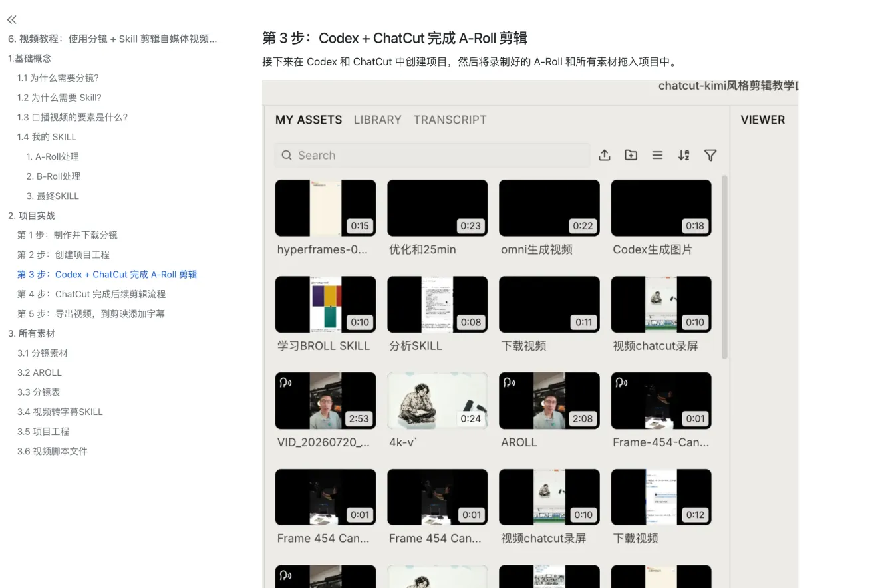This screenshot has height=588, width=878.
Task: Go to 1.4 我的 SKILL
Action: (x=47, y=137)
